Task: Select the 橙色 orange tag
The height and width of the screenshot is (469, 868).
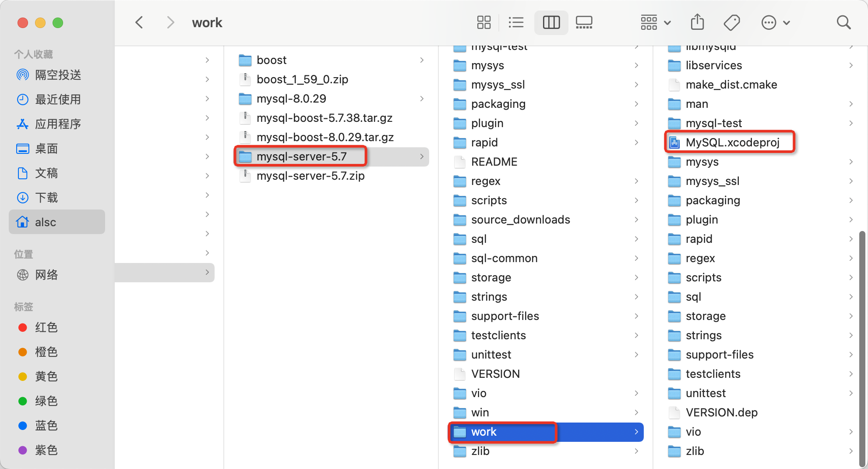Action: click(57, 352)
